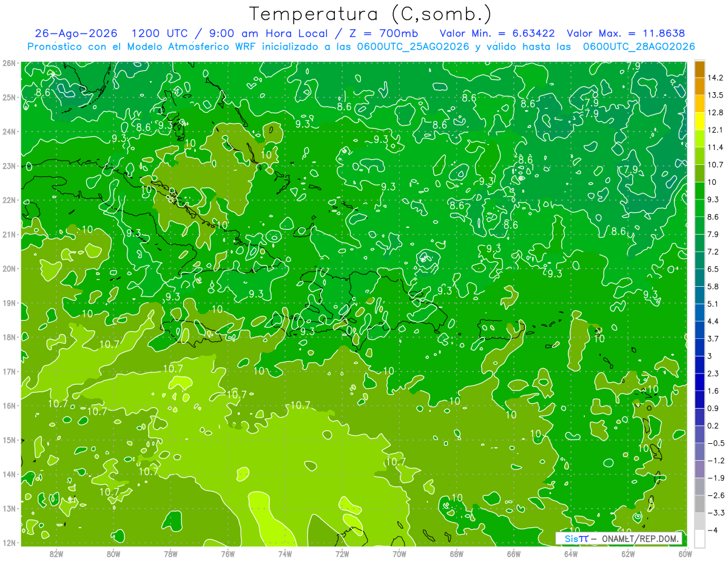This screenshot has height=562, width=728.
Task: Click the 7.2 legend value
Action: click(x=713, y=252)
